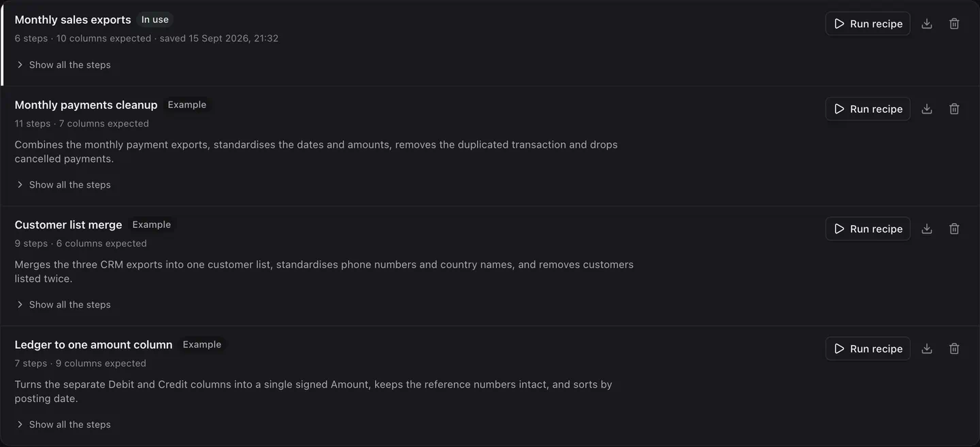
Task: Delete the Monthly sales exports recipe
Action: pos(954,24)
